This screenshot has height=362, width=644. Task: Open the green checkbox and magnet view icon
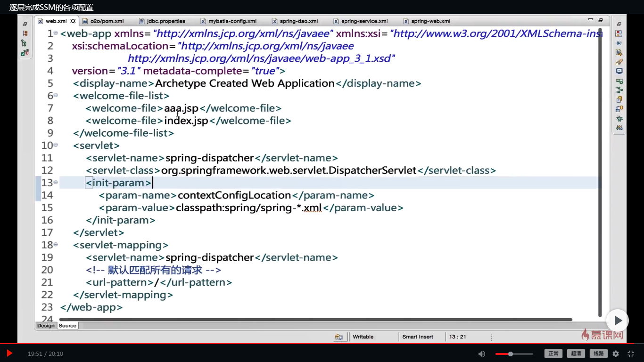tap(25, 52)
